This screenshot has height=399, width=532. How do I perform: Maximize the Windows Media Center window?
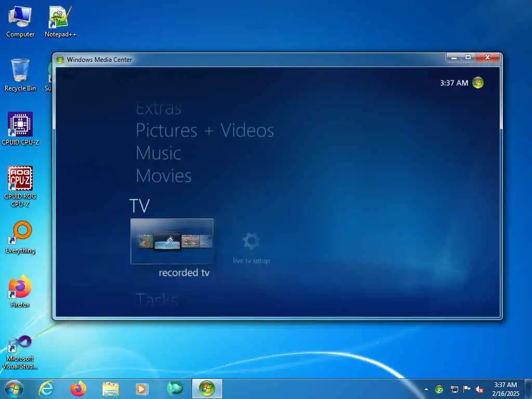click(x=468, y=58)
